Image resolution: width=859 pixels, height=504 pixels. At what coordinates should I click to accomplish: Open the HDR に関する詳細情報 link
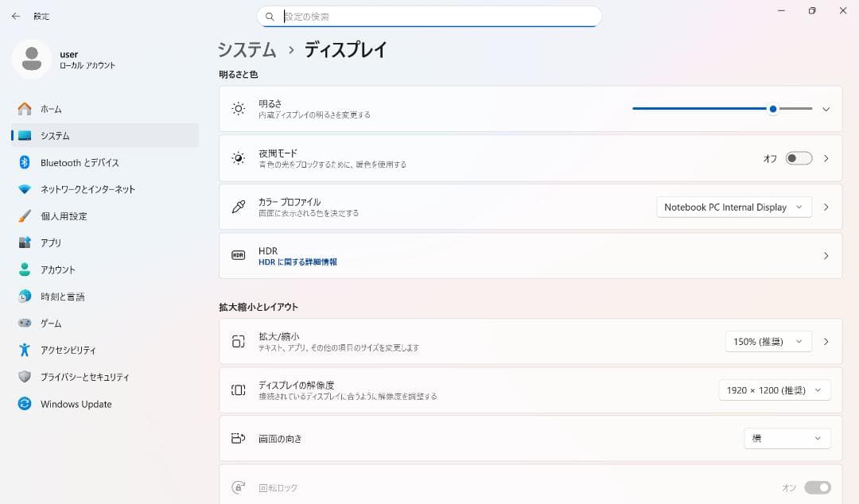point(296,261)
